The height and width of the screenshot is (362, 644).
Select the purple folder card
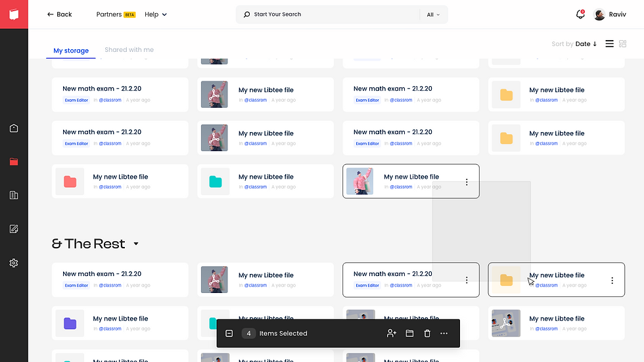(x=120, y=323)
